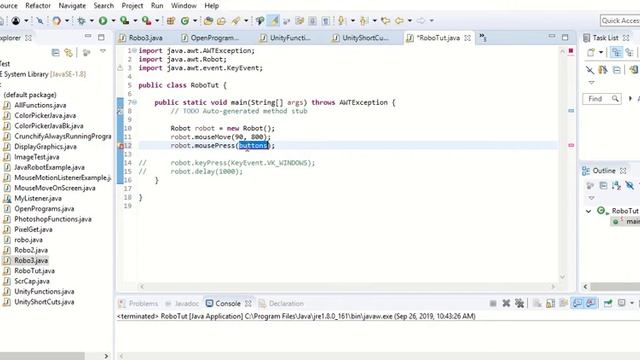Open Task List view menu triangle
This screenshot has height=360, width=640.
pyautogui.click(x=591, y=82)
